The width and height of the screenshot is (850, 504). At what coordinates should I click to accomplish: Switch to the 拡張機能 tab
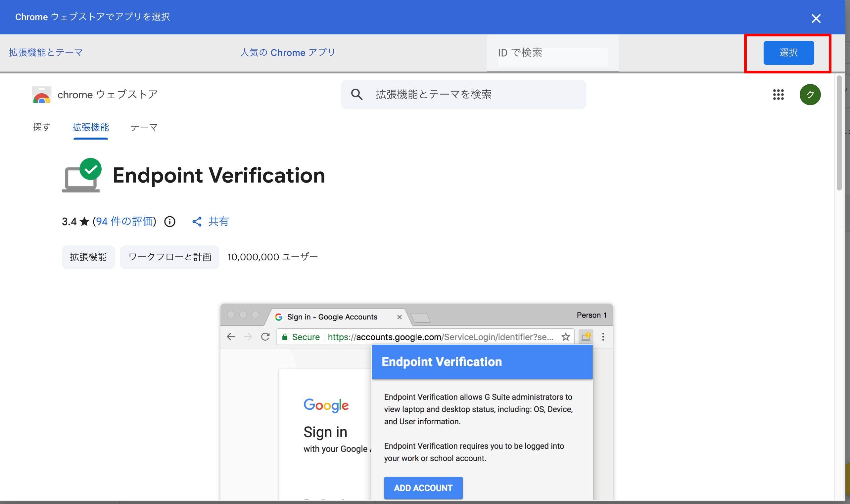pyautogui.click(x=90, y=127)
